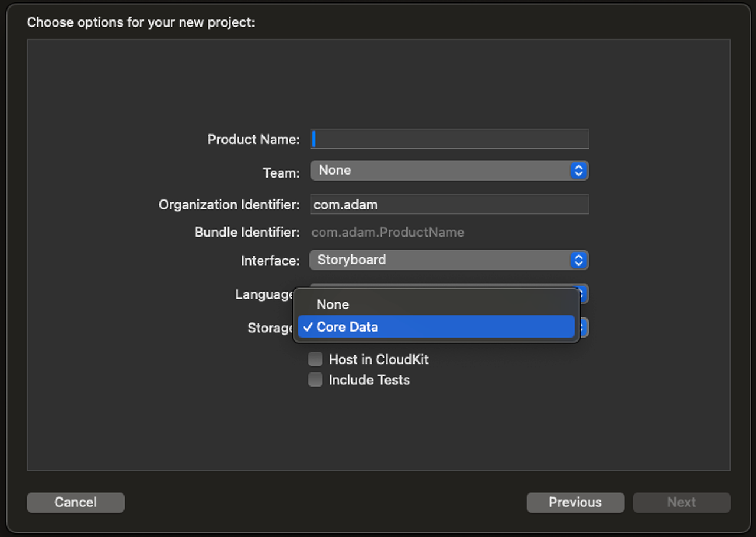
Task: Open the Interface dropdown showing Storyboard
Action: (449, 260)
